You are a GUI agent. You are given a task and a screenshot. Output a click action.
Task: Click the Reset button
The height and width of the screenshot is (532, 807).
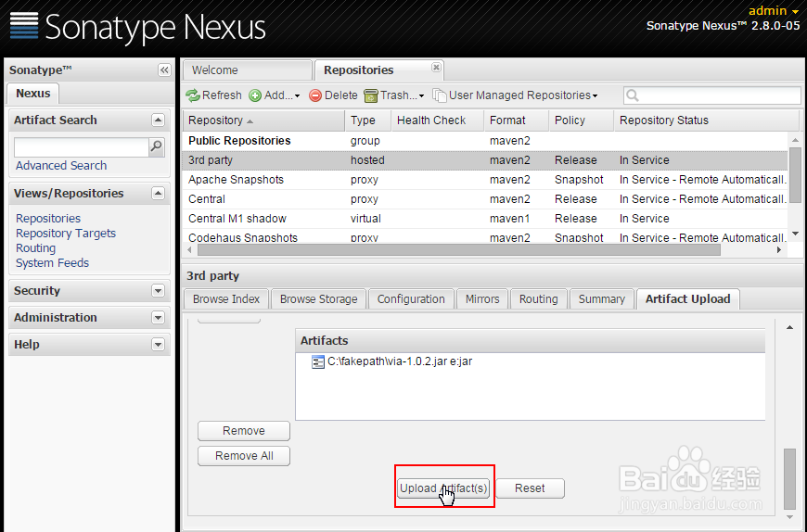point(530,488)
